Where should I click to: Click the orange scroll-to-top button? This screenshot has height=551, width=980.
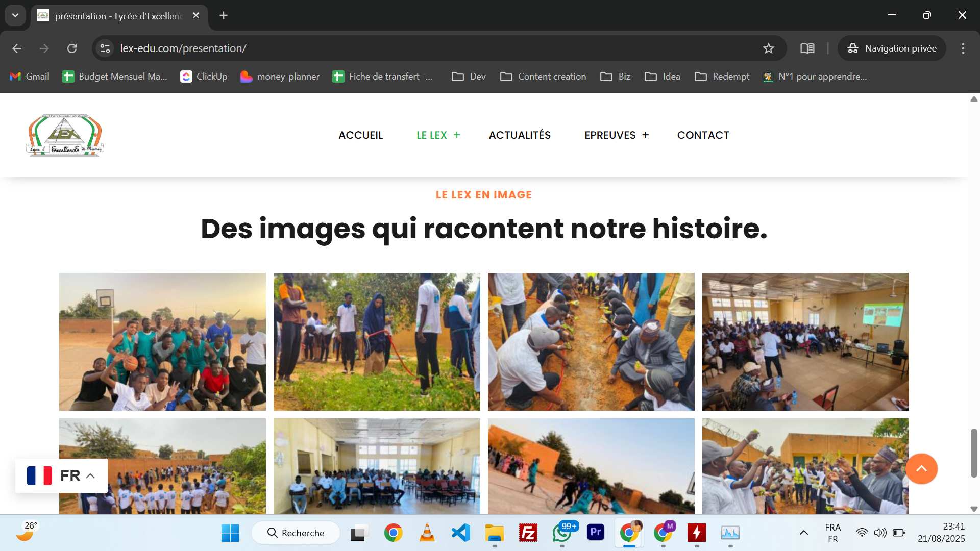pos(921,468)
